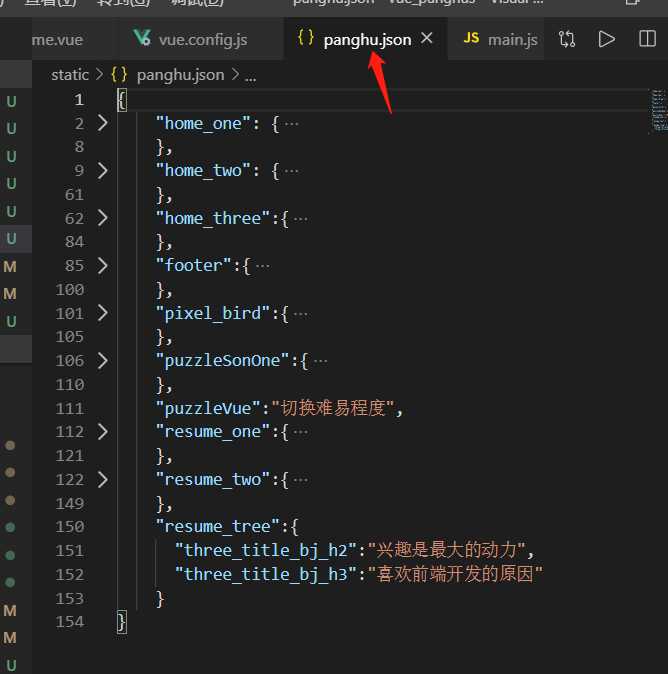Click folded ellipsis after "home_one"
This screenshot has height=674, width=668.
pyautogui.click(x=291, y=124)
